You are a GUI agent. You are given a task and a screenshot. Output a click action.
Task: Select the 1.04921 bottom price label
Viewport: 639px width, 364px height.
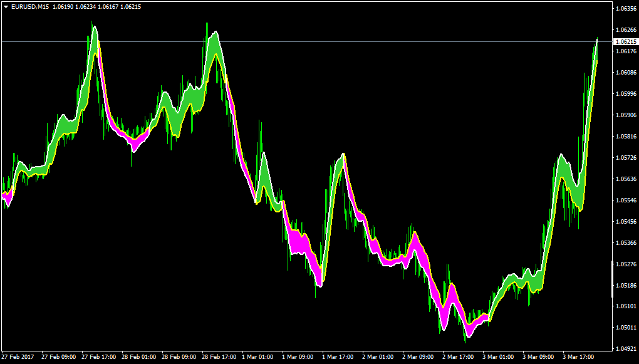[x=625, y=349]
